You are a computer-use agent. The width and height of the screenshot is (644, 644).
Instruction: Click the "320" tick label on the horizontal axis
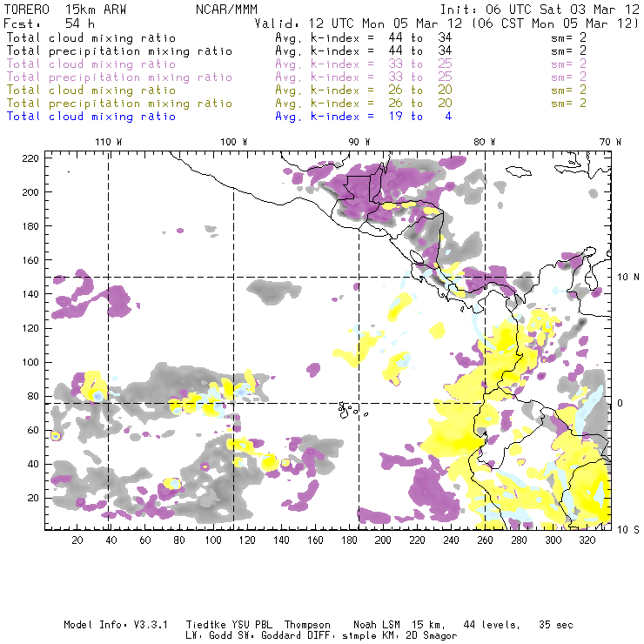(587, 540)
